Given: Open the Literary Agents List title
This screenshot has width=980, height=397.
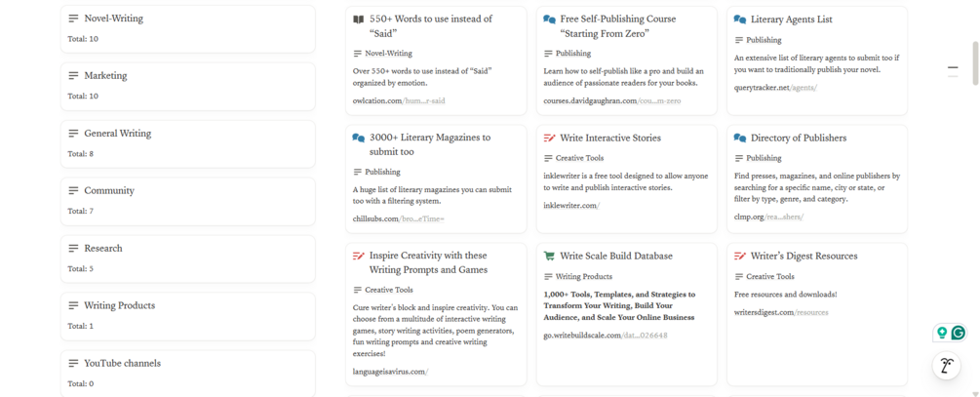Looking at the screenshot, I should tap(791, 20).
